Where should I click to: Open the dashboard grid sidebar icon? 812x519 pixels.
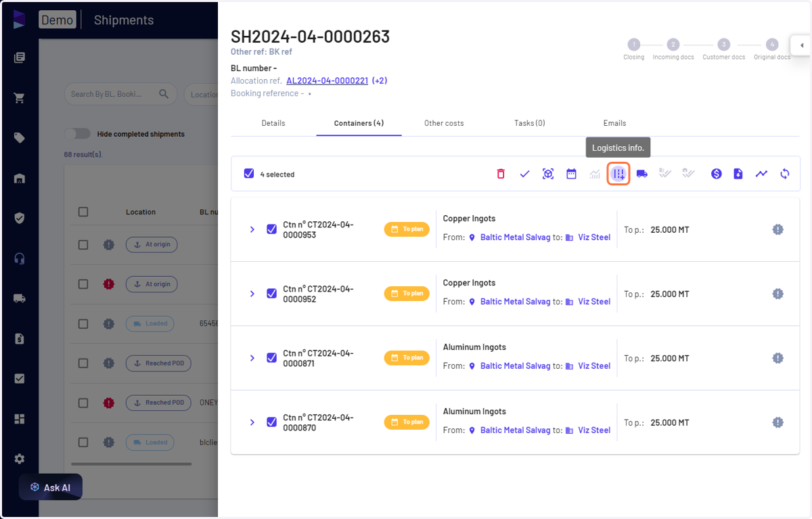pyautogui.click(x=20, y=419)
